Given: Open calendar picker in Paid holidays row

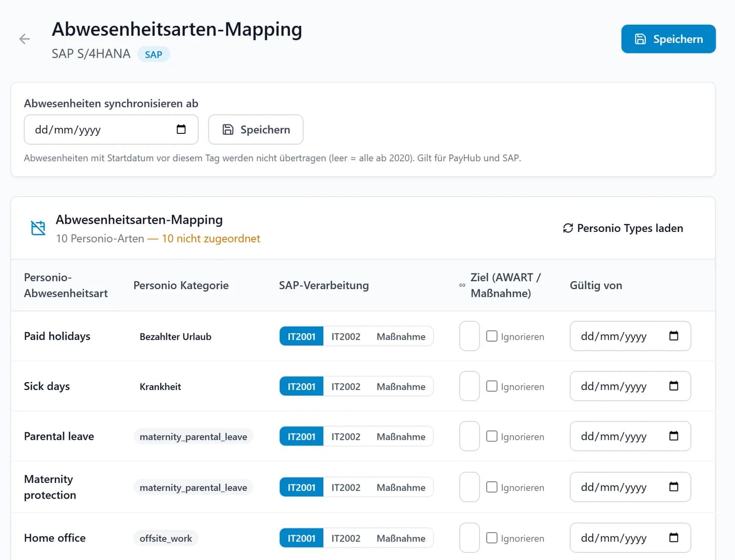Looking at the screenshot, I should coord(674,336).
